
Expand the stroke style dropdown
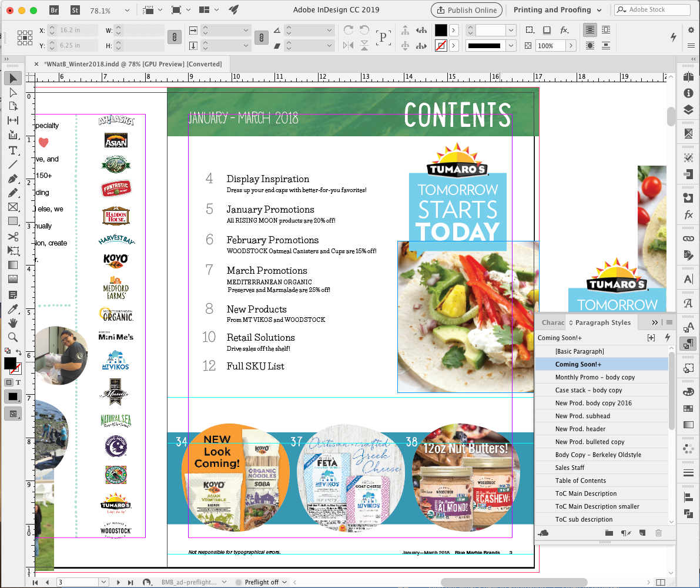(511, 45)
